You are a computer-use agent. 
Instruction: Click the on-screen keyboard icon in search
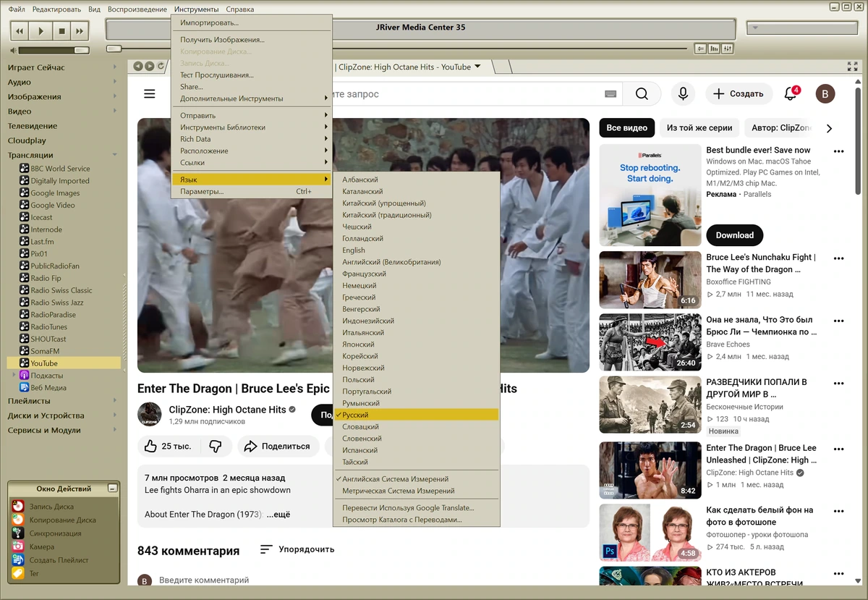pyautogui.click(x=610, y=93)
